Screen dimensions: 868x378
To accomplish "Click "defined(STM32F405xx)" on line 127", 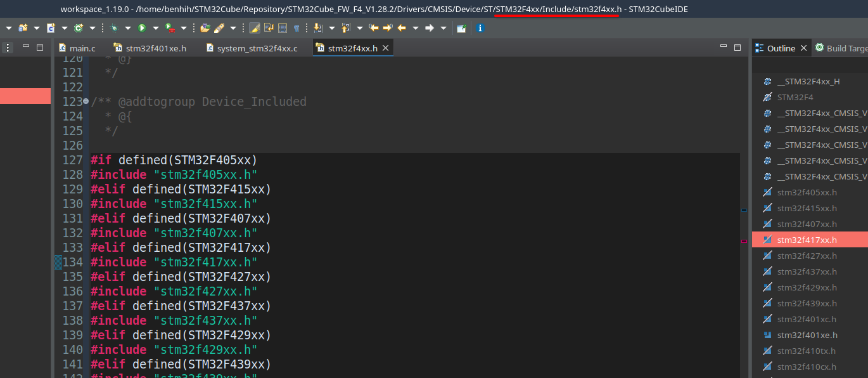I will (x=188, y=160).
